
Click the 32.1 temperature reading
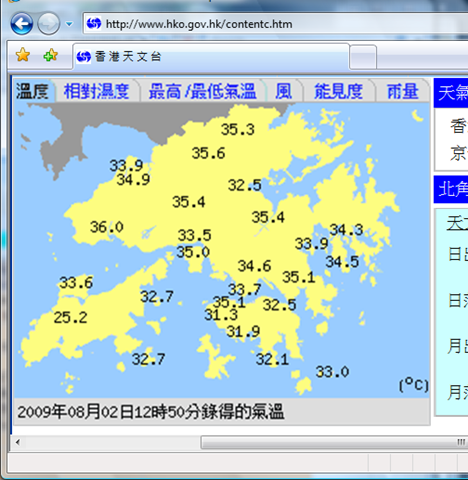pyautogui.click(x=272, y=359)
